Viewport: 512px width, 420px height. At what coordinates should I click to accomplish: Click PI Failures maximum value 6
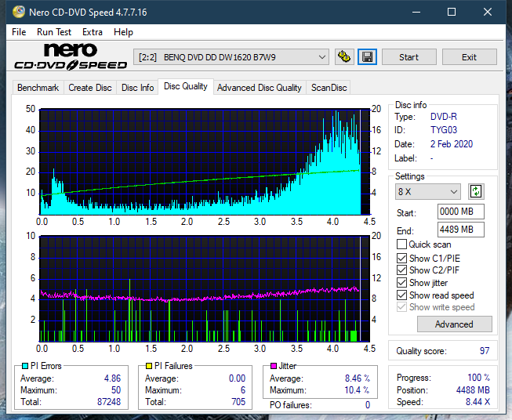pyautogui.click(x=243, y=390)
